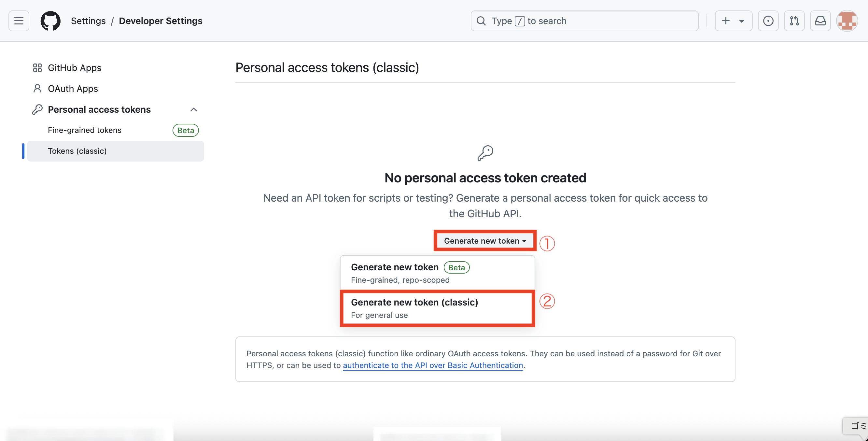Open the notifications inbox icon
Screen dimensions: 868x441
(820, 21)
